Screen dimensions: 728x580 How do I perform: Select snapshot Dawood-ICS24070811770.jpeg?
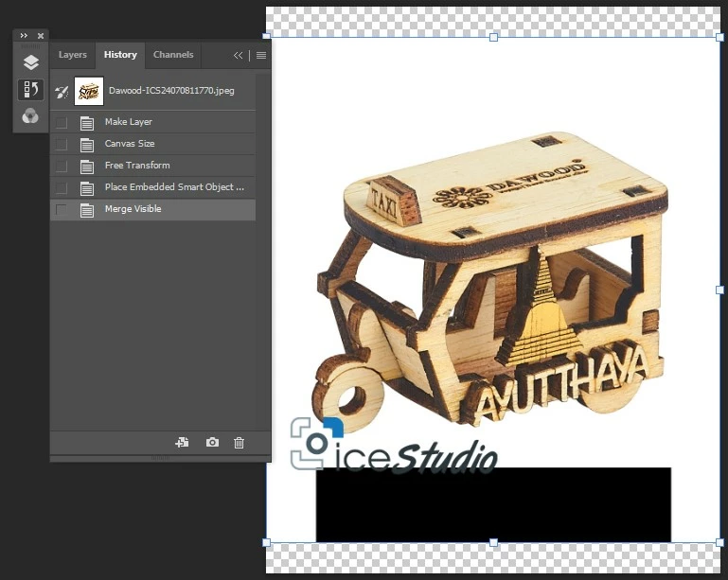click(x=152, y=91)
